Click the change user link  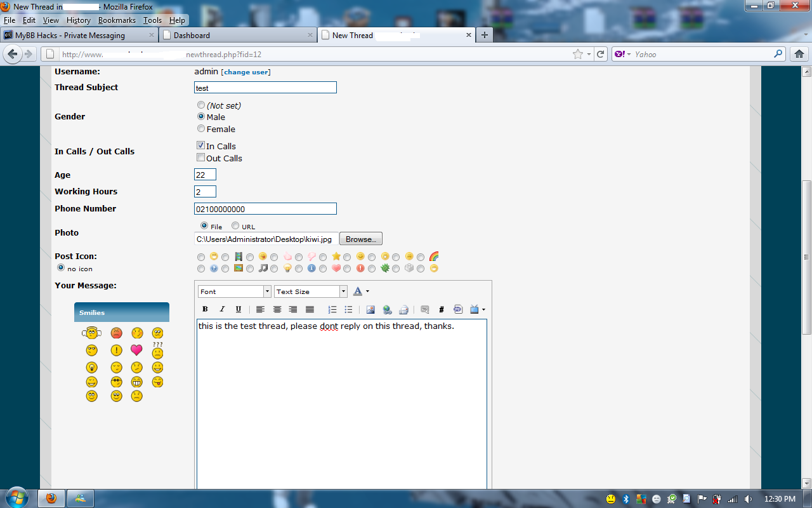(246, 72)
